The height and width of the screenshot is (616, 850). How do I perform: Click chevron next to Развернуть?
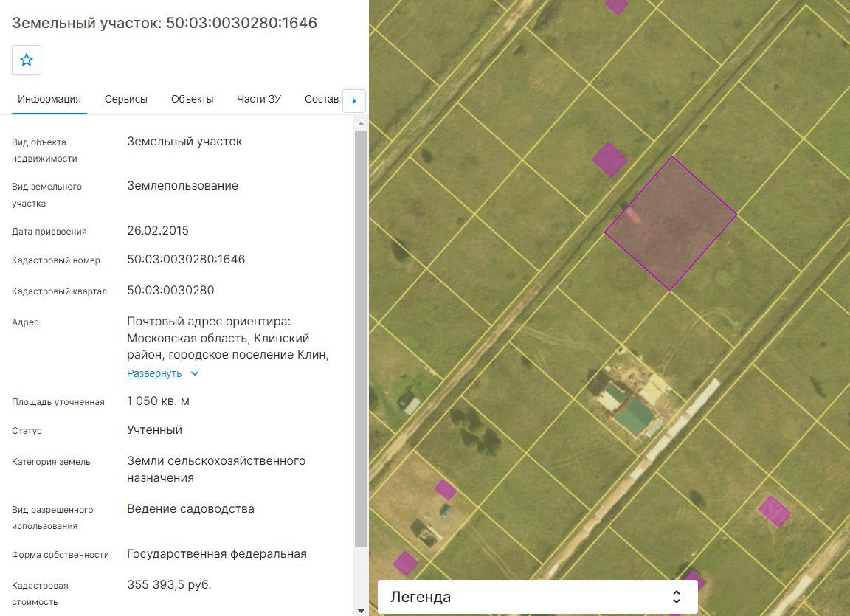195,373
